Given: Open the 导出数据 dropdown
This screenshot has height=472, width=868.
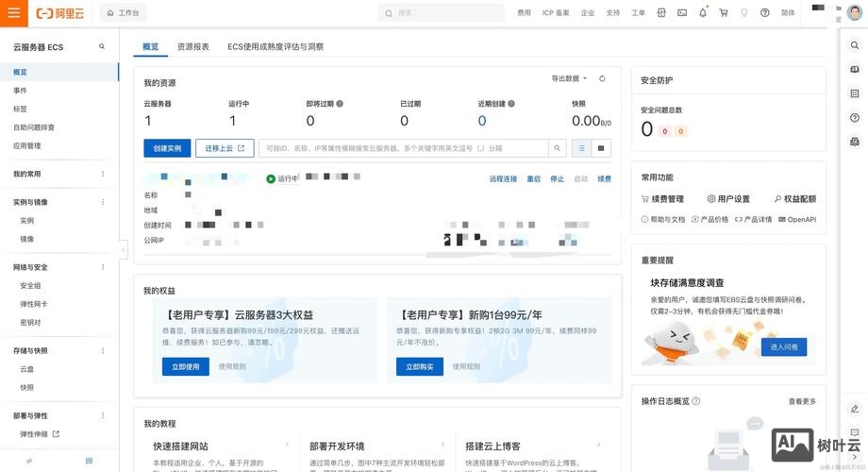Looking at the screenshot, I should [569, 78].
